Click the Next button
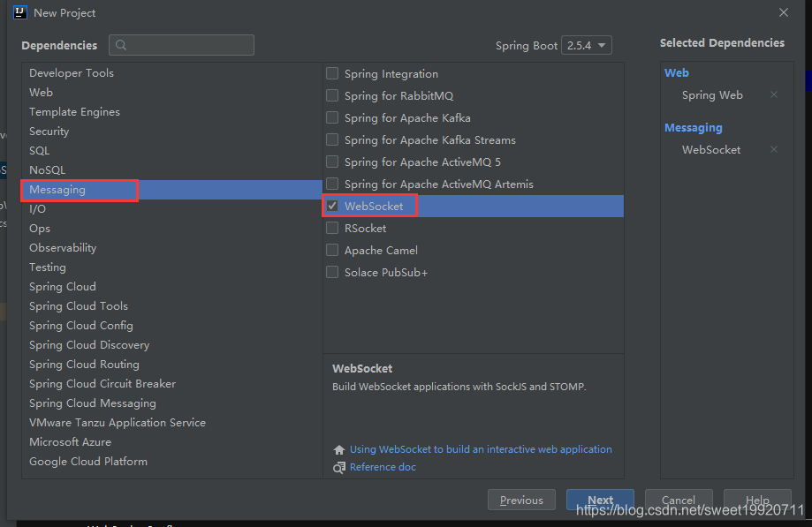812x527 pixels. 600,501
